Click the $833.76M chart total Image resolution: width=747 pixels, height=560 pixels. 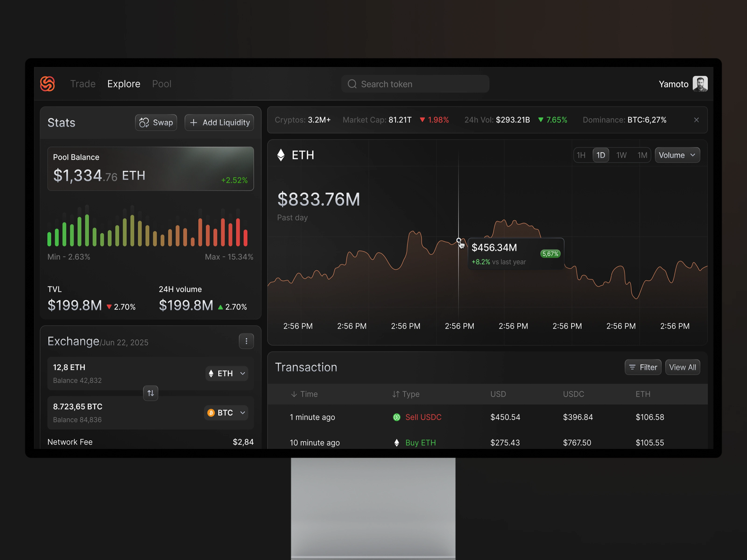click(x=318, y=199)
